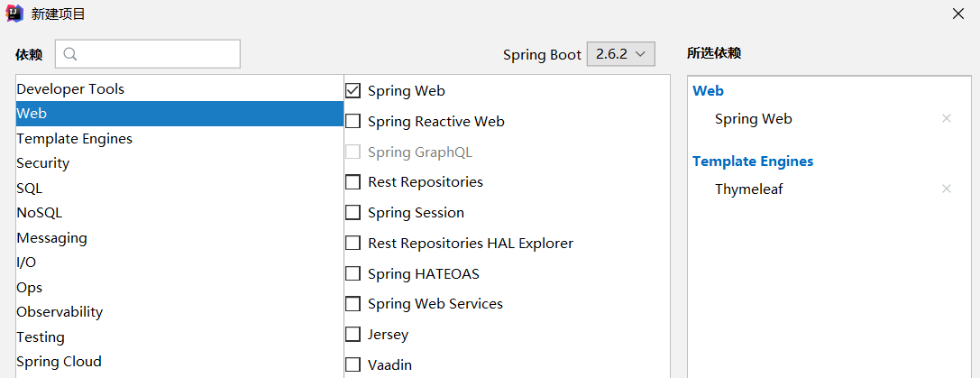Choose the Security category

pyautogui.click(x=180, y=163)
